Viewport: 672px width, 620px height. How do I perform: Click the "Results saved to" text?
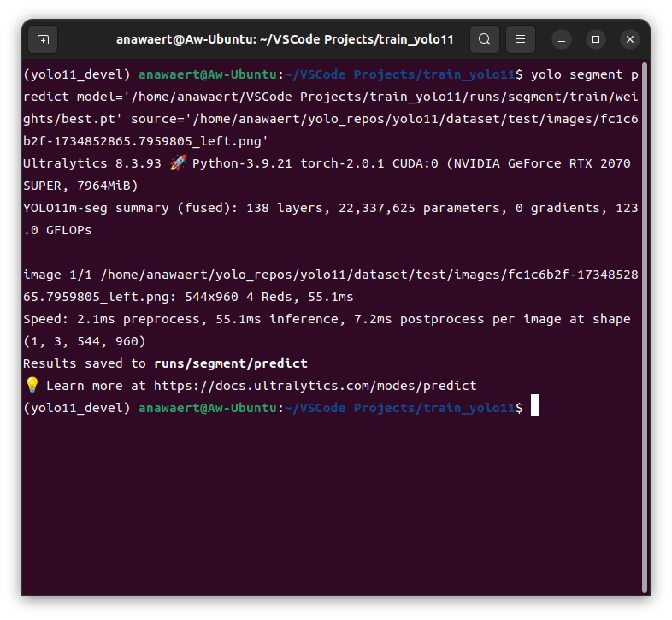(x=84, y=363)
